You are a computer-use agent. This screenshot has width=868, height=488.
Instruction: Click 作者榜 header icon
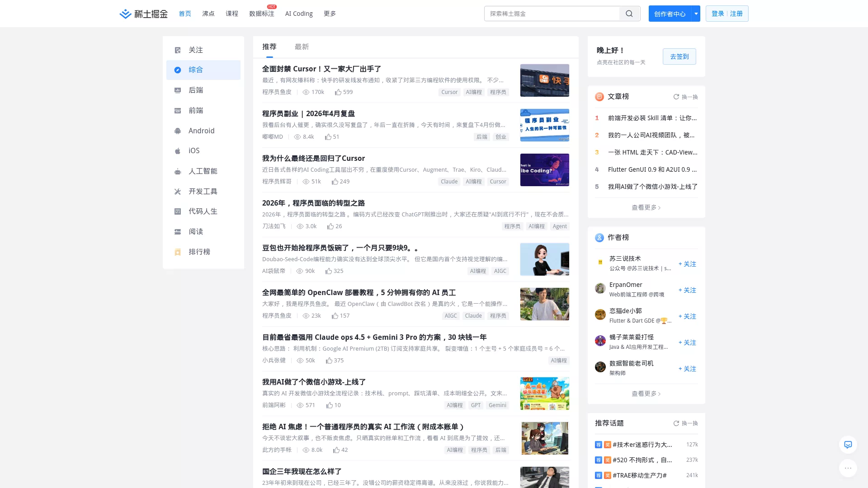[x=599, y=238]
